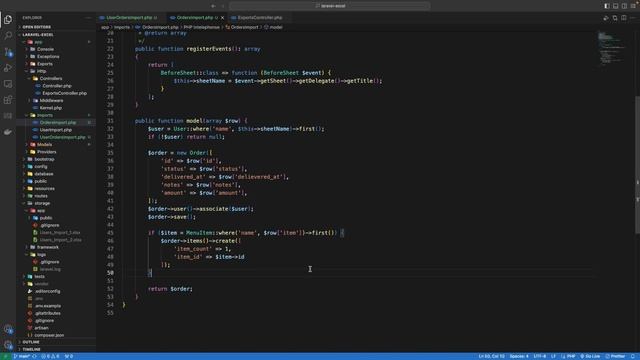Open artisan file in the explorer
This screenshot has height=360, width=640.
41,328
